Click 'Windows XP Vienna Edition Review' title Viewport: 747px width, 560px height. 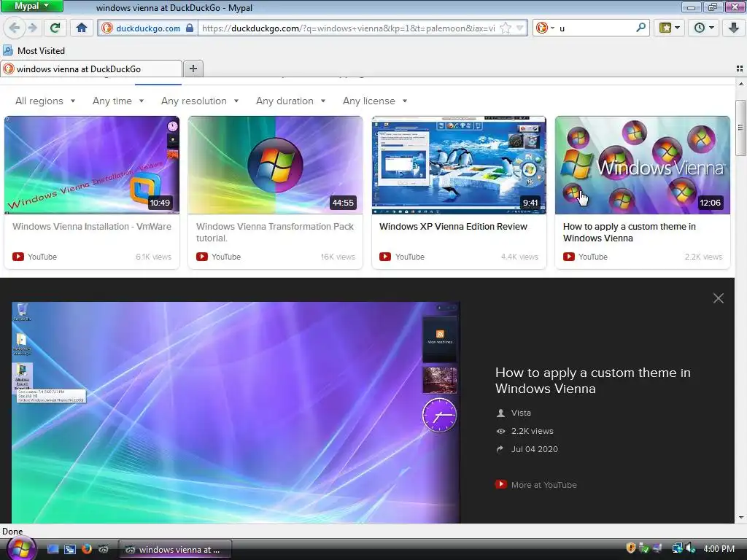tap(453, 227)
